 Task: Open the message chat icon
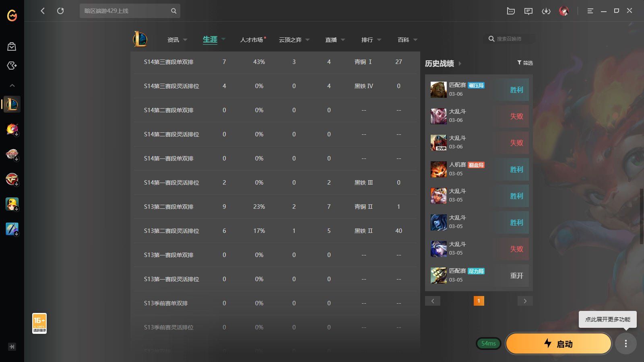tap(528, 11)
